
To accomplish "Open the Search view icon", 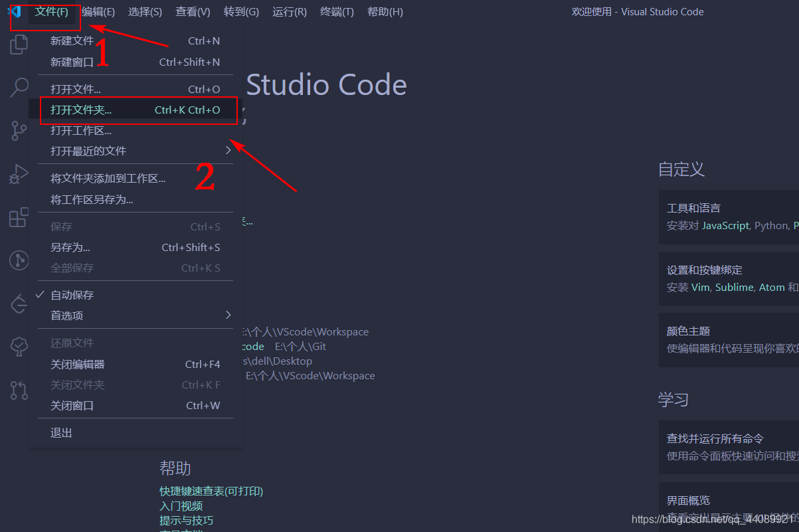I will click(19, 87).
